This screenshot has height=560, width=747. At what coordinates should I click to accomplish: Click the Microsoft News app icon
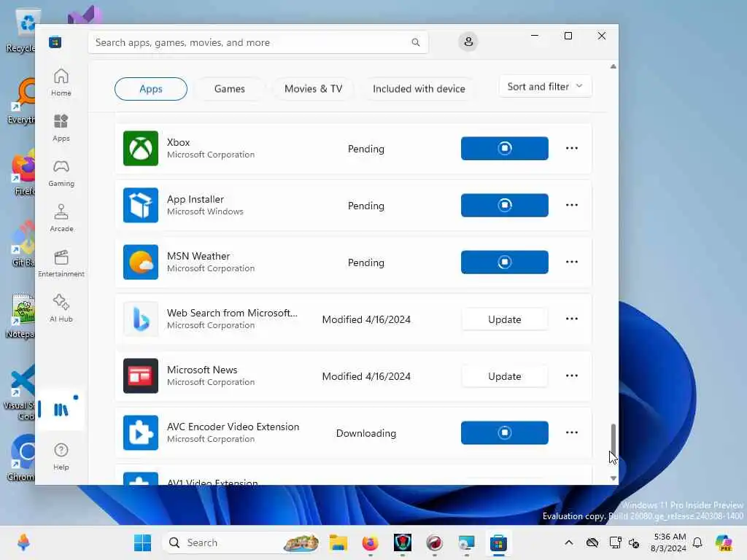(141, 376)
